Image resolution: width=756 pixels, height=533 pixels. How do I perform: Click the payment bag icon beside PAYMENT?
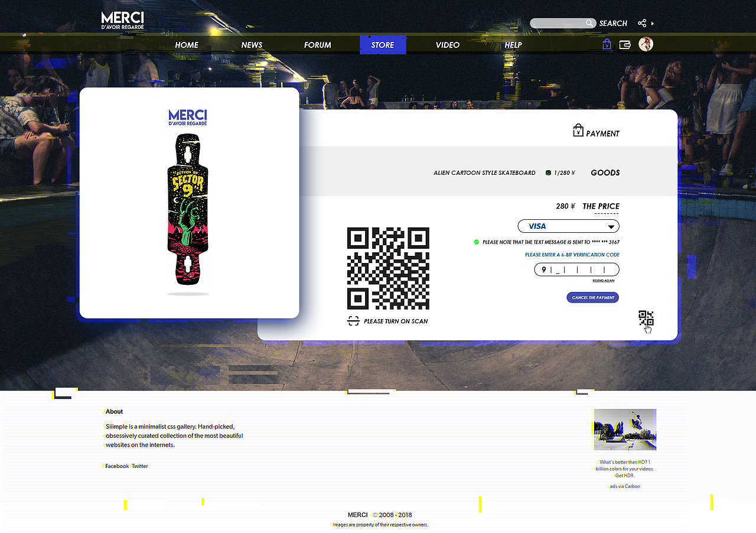[x=578, y=131]
